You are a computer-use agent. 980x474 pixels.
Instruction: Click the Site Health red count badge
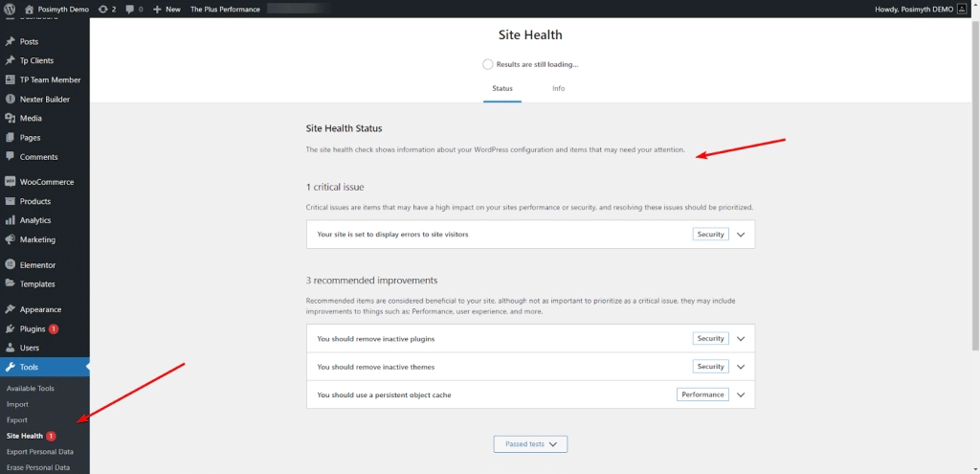click(x=52, y=436)
